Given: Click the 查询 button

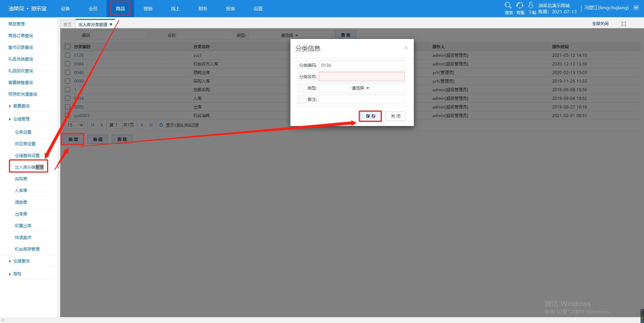Looking at the screenshot, I should [x=345, y=35].
